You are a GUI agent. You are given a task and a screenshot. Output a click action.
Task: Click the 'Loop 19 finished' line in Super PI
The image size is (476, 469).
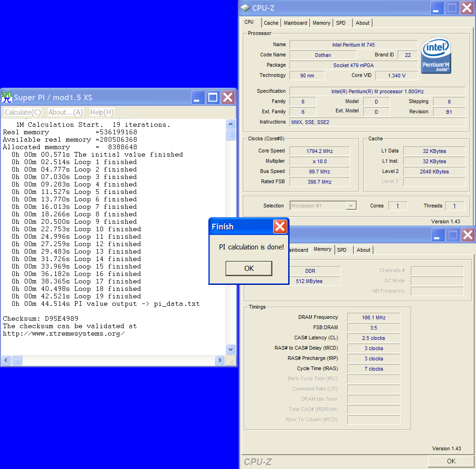pos(76,297)
